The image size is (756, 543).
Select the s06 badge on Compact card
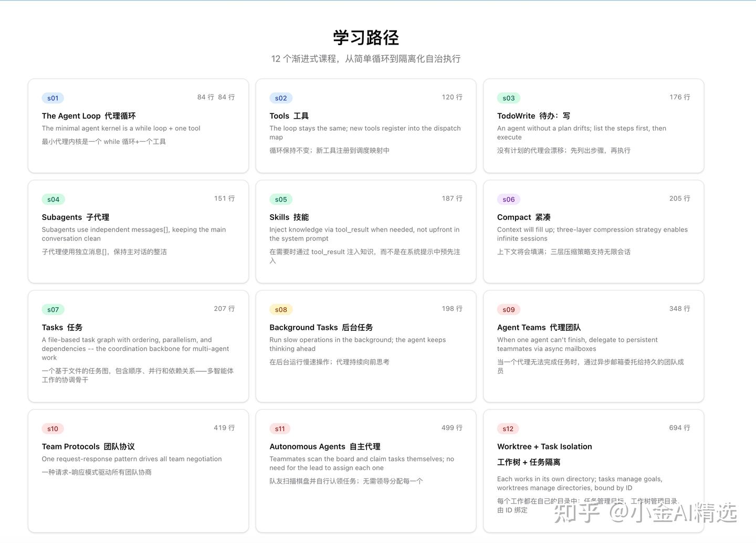[508, 199]
